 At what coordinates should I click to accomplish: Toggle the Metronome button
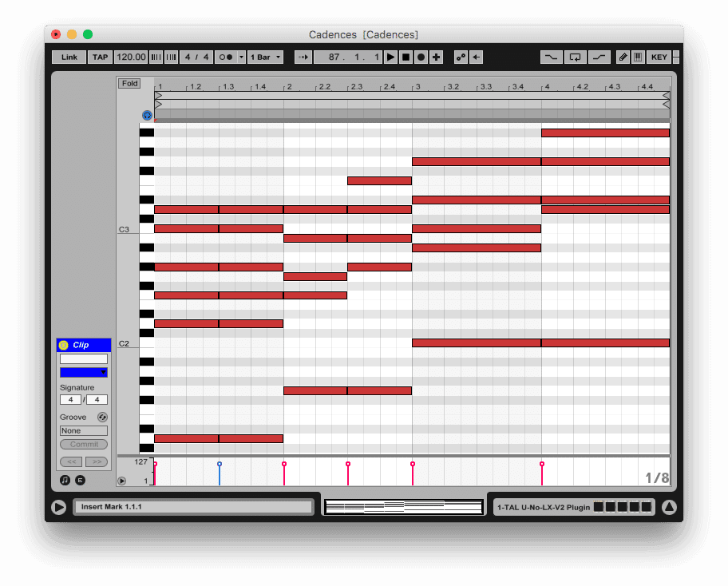(226, 57)
